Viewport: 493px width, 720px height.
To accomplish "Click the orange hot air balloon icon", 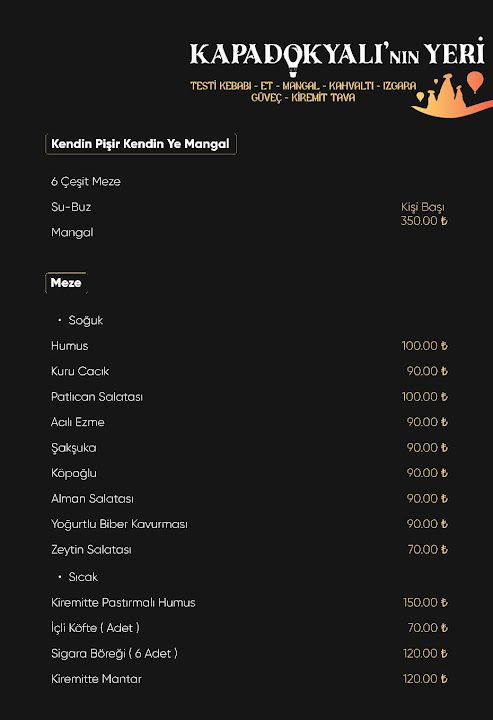I will pyautogui.click(x=476, y=82).
